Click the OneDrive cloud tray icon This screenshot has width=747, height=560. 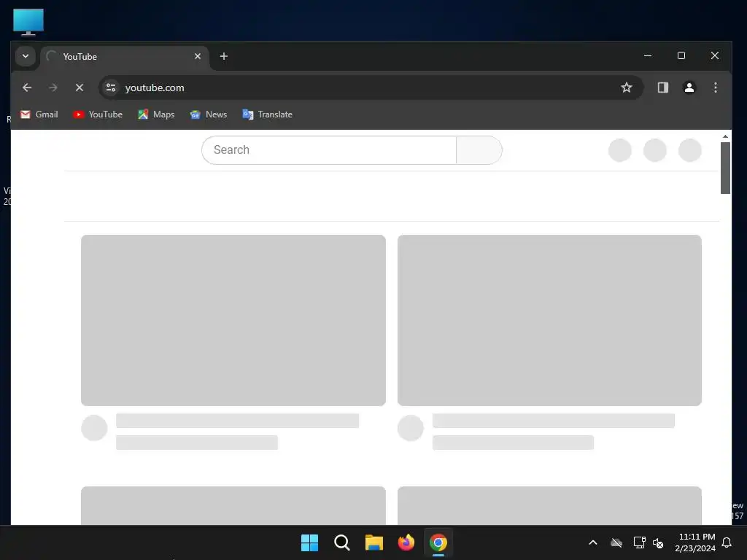click(x=616, y=542)
